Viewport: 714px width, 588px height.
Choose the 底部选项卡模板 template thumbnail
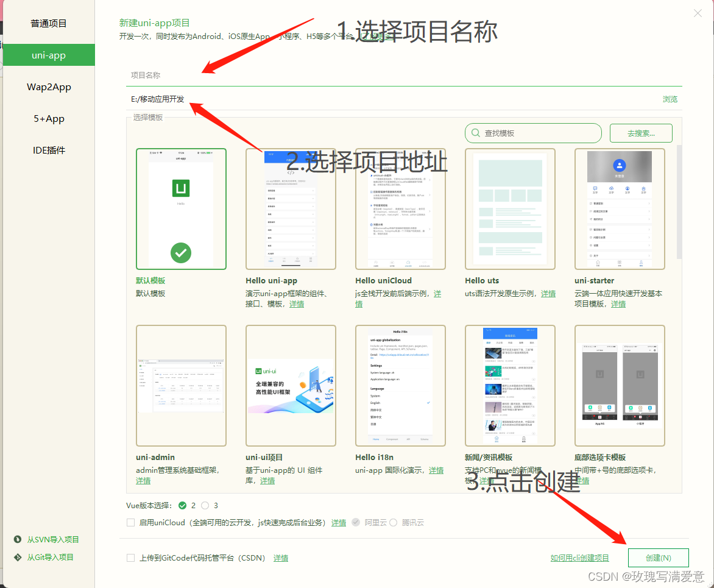tap(620, 385)
